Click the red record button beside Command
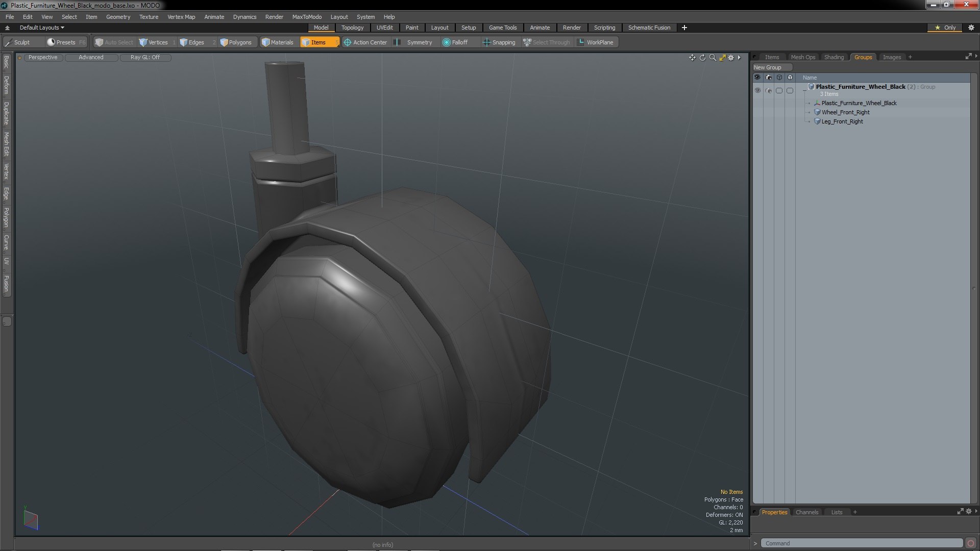This screenshot has width=980, height=551. click(970, 543)
